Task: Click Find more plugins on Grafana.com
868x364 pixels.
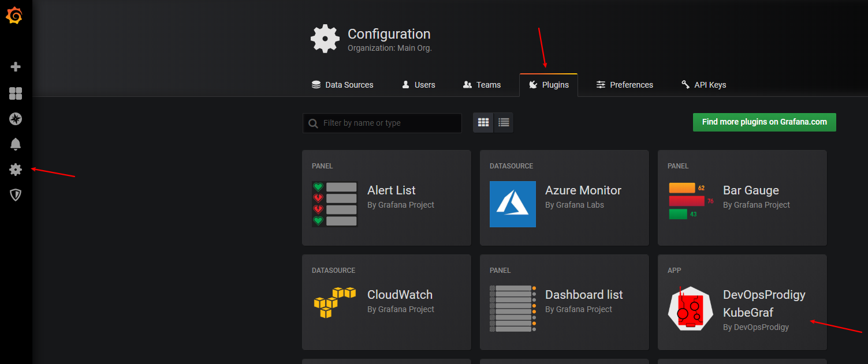Action: pos(765,122)
